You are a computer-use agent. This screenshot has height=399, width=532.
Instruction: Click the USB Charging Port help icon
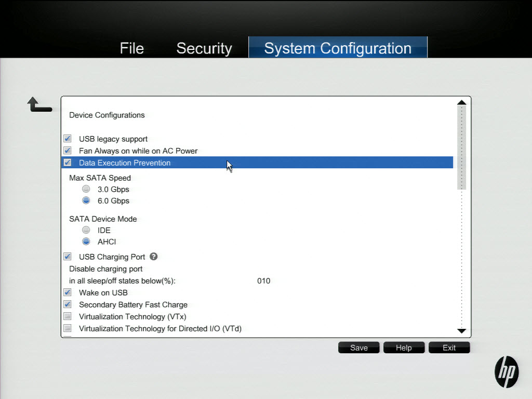click(154, 257)
